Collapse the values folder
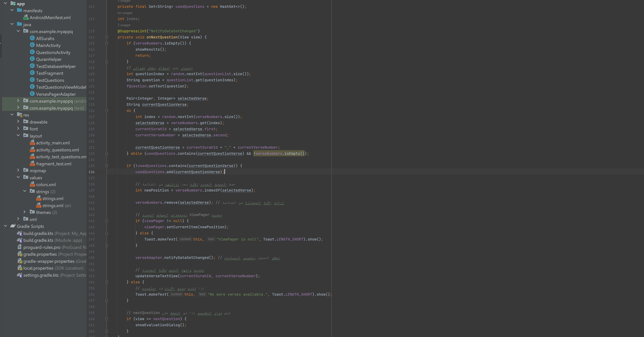Image resolution: width=644 pixels, height=337 pixels. [18, 177]
